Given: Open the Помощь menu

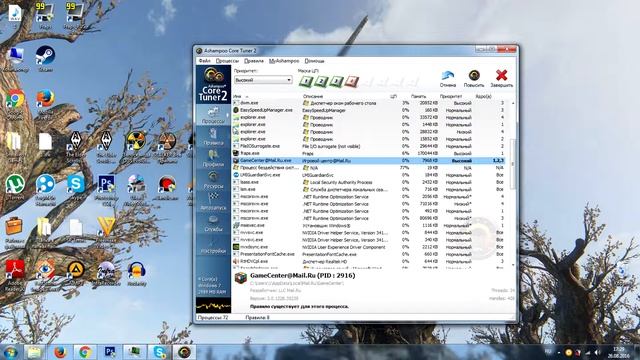Looking at the screenshot, I should tap(314, 61).
